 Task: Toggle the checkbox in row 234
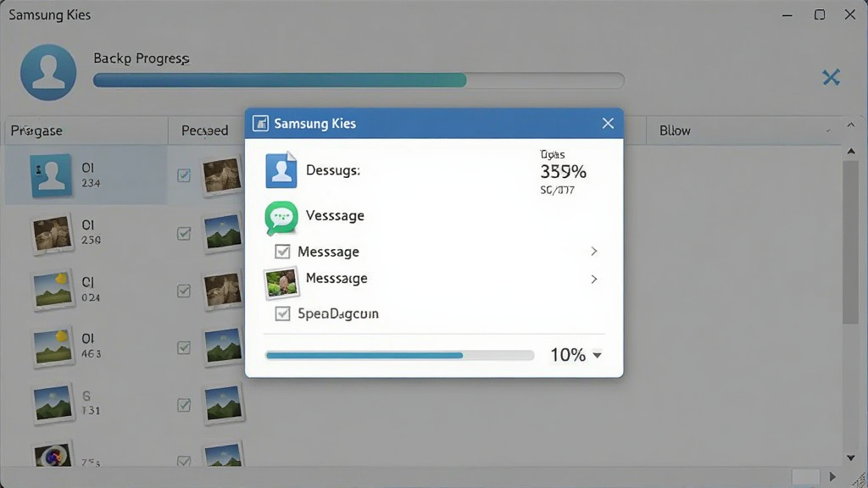point(184,176)
